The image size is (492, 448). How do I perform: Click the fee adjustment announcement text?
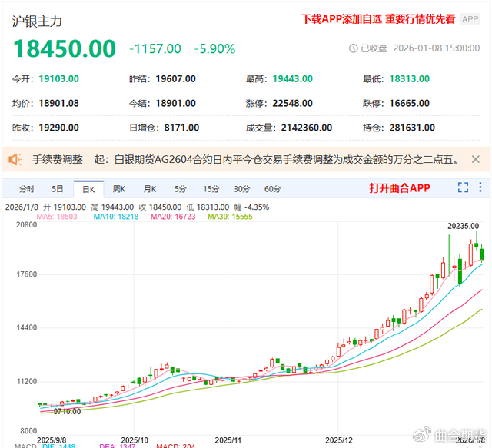[x=245, y=159]
